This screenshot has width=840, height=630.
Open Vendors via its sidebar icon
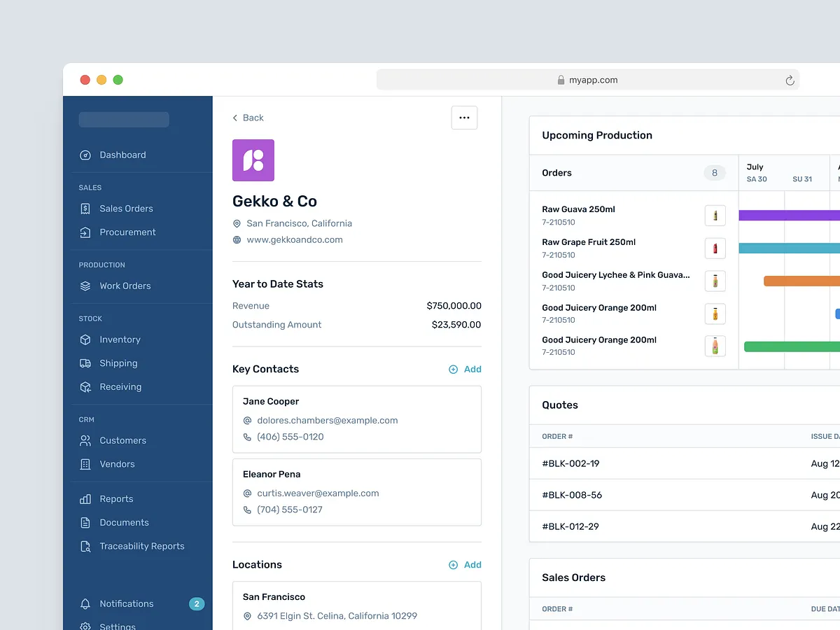85,464
